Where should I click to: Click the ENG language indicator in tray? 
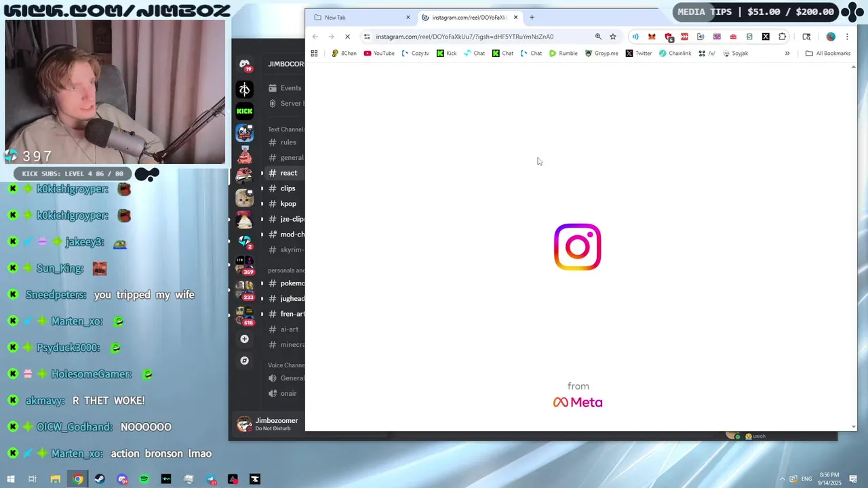806,479
